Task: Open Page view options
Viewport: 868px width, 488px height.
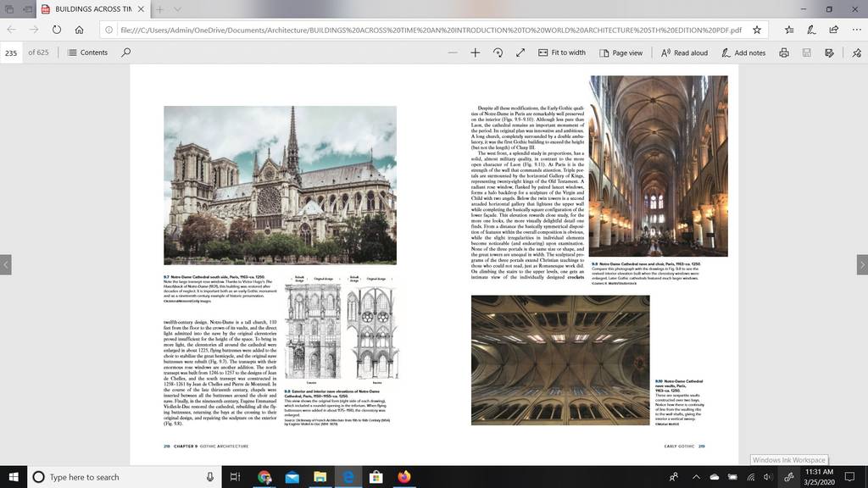Action: pos(620,53)
